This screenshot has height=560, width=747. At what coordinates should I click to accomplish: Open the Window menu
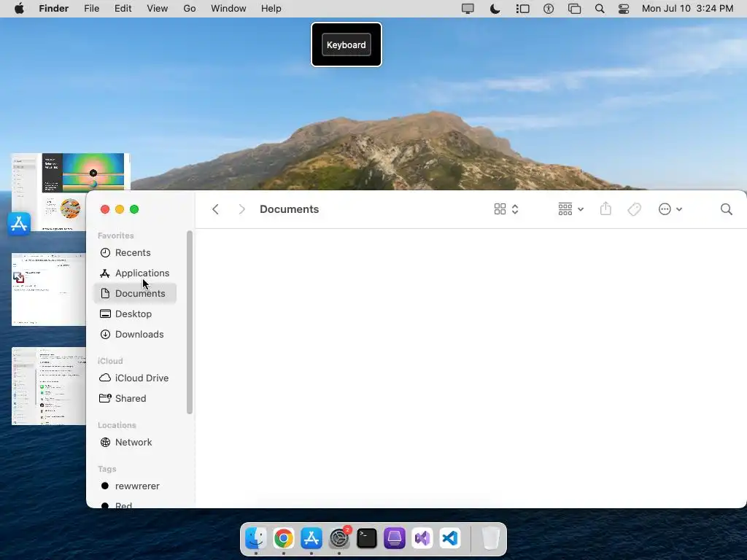(228, 9)
